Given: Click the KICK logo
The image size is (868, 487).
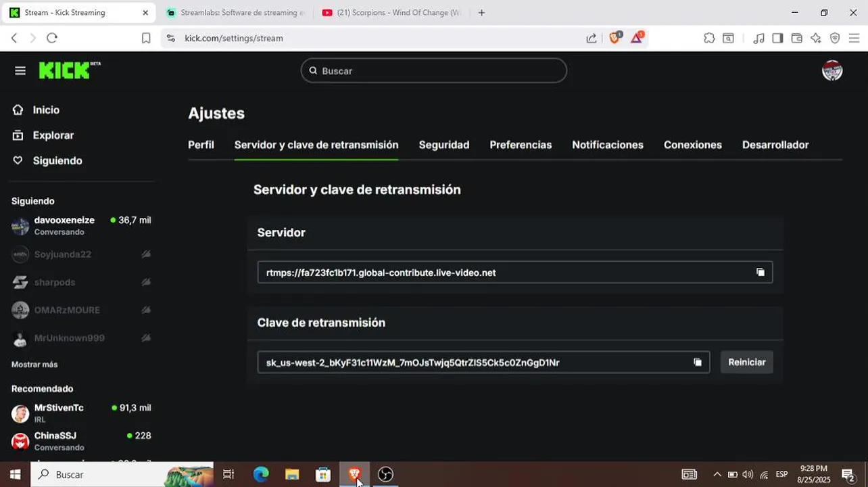Looking at the screenshot, I should (69, 70).
